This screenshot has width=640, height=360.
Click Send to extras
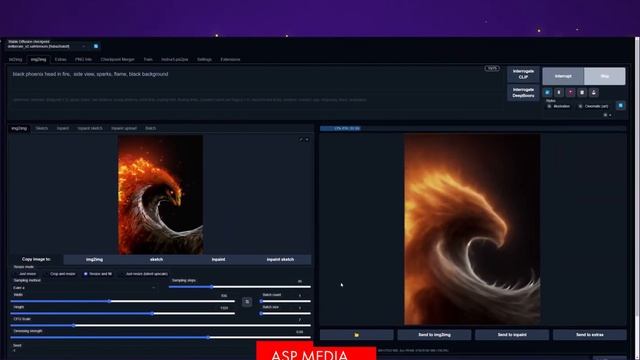tap(589, 335)
